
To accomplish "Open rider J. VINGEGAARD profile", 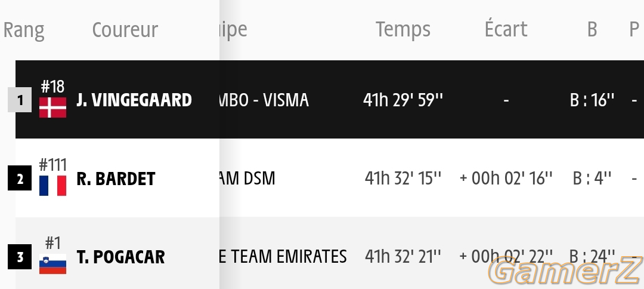I will tap(134, 100).
